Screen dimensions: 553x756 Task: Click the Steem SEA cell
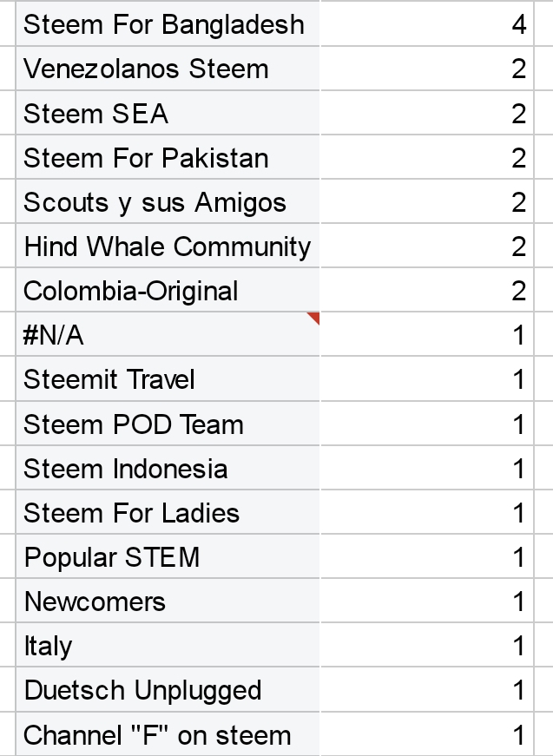coord(165,114)
